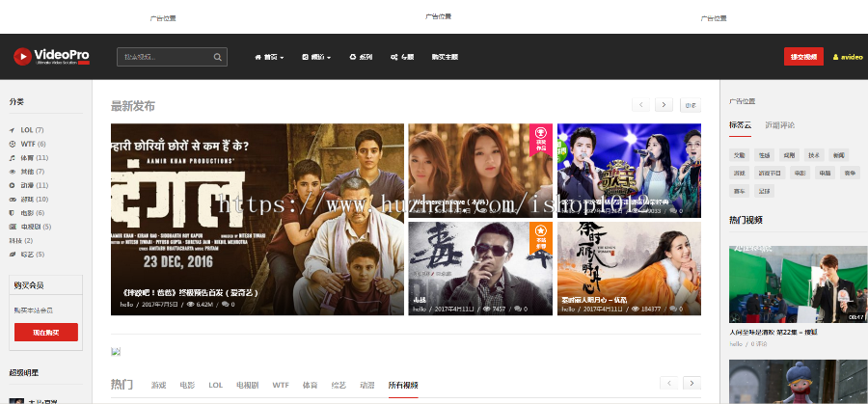Switch to LOL tab in 热门
This screenshot has width=868, height=404.
215,385
